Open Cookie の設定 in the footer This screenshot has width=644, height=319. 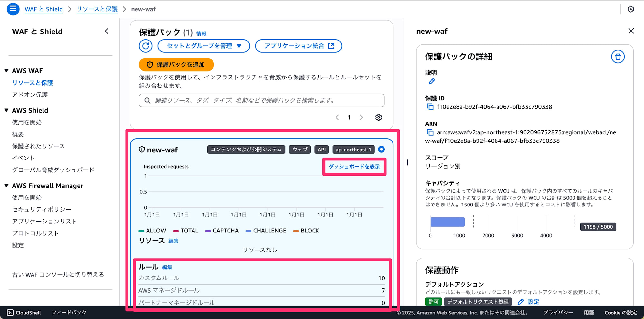pyautogui.click(x=621, y=313)
